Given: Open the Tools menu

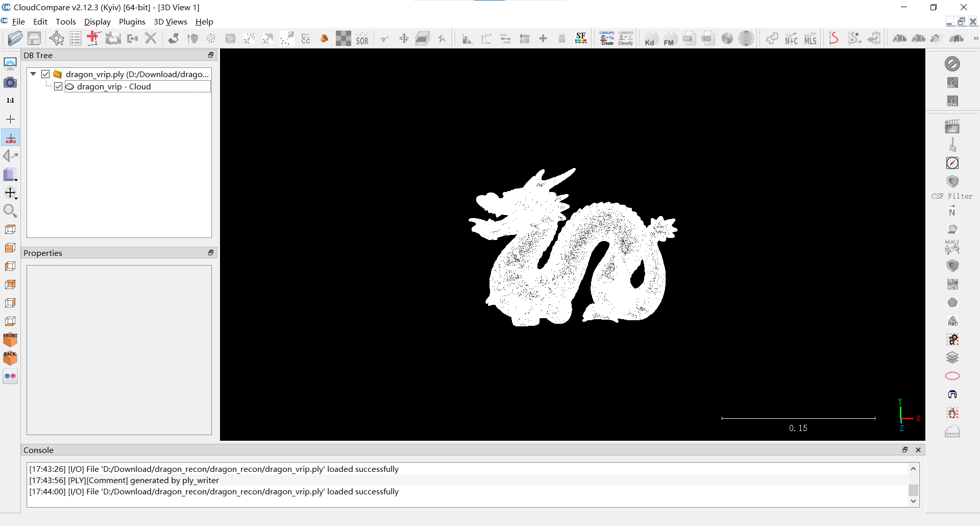Looking at the screenshot, I should (x=66, y=21).
